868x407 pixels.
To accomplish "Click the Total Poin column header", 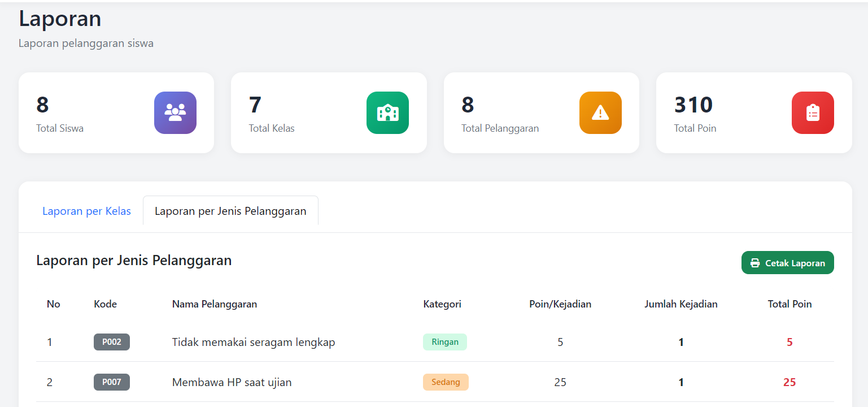I will point(790,304).
